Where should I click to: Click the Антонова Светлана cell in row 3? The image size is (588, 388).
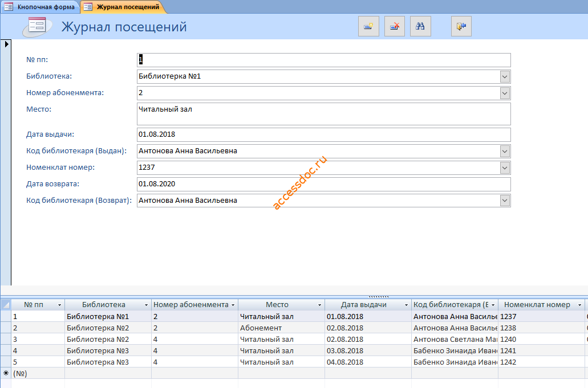(455, 340)
